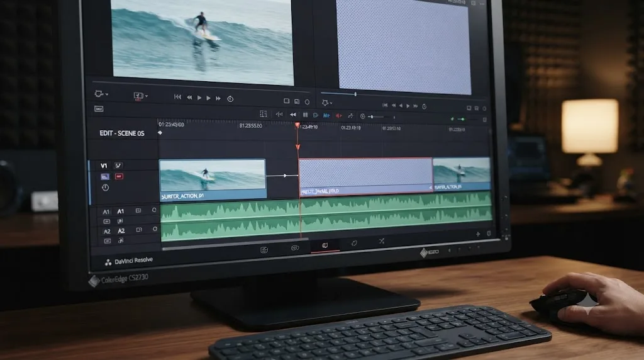Image resolution: width=644 pixels, height=360 pixels.
Task: Click white diamond marker below first timecode
Action: [160, 133]
